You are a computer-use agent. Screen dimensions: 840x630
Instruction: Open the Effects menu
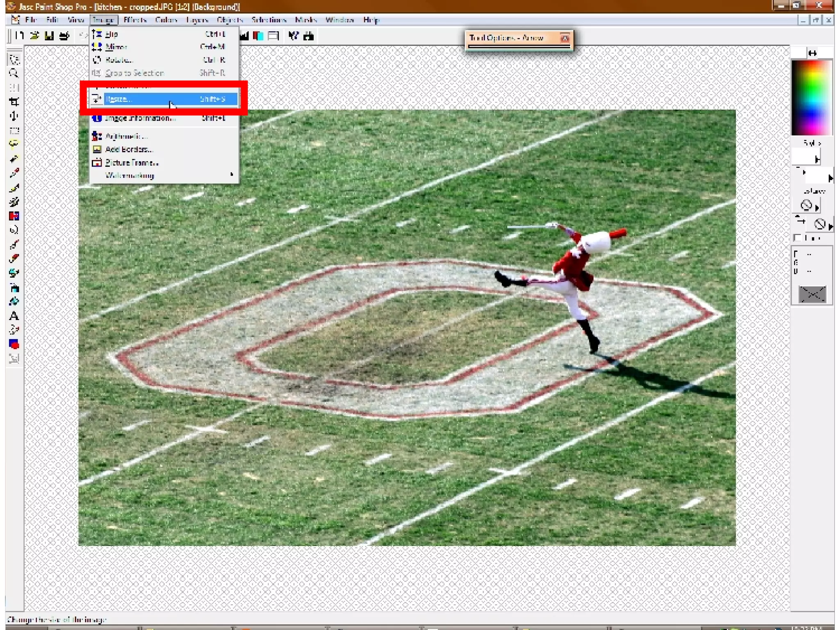[x=135, y=20]
